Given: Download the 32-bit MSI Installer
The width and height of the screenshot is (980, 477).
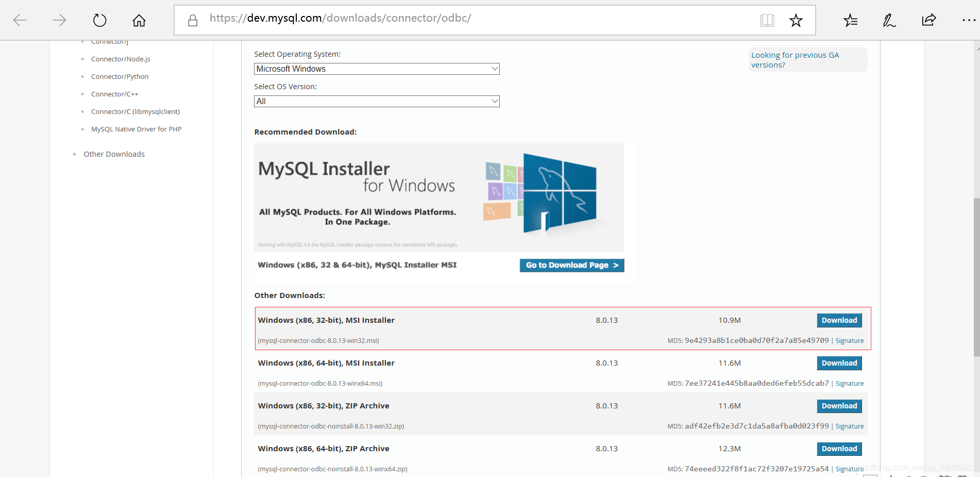Looking at the screenshot, I should (839, 320).
